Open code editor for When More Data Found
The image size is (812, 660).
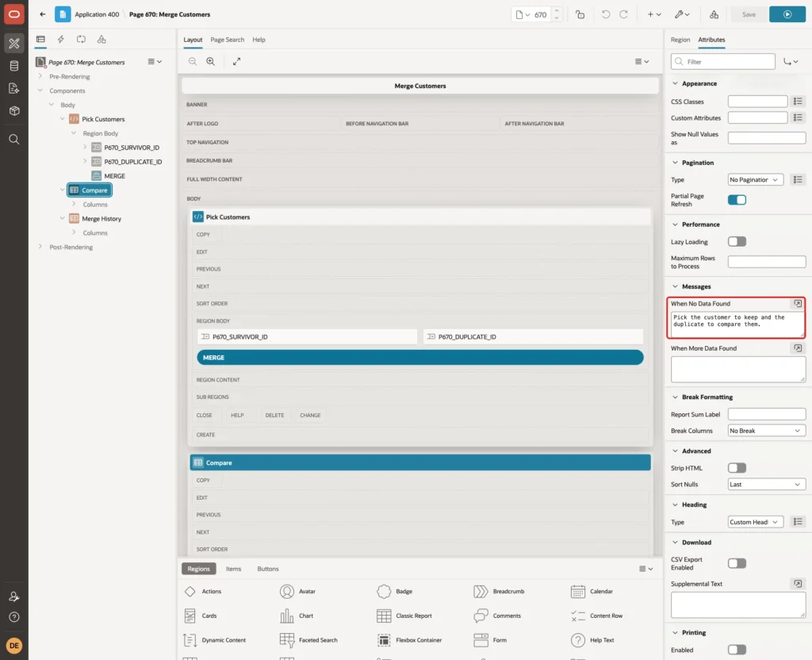[x=798, y=348]
